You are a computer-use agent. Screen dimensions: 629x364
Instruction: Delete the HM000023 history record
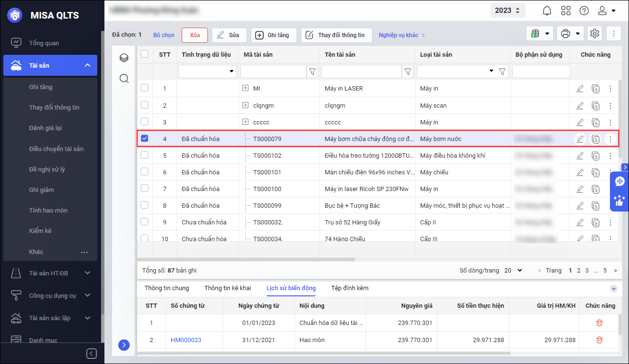(x=599, y=340)
